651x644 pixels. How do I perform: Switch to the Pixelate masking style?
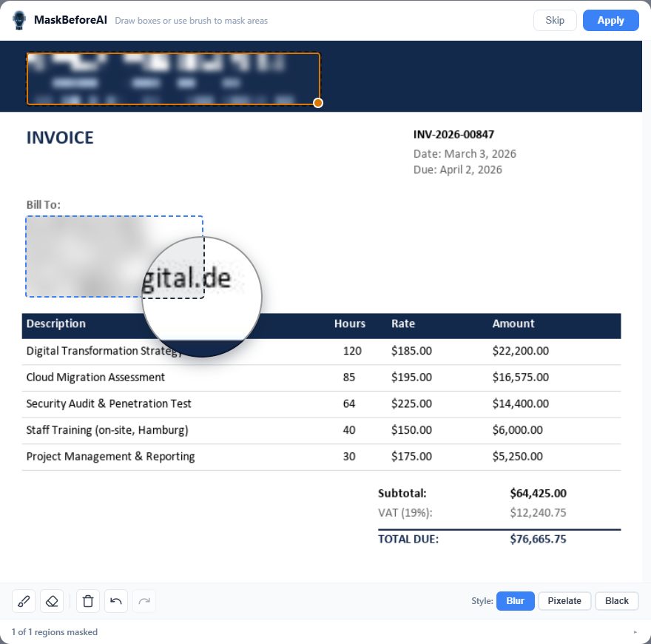564,600
